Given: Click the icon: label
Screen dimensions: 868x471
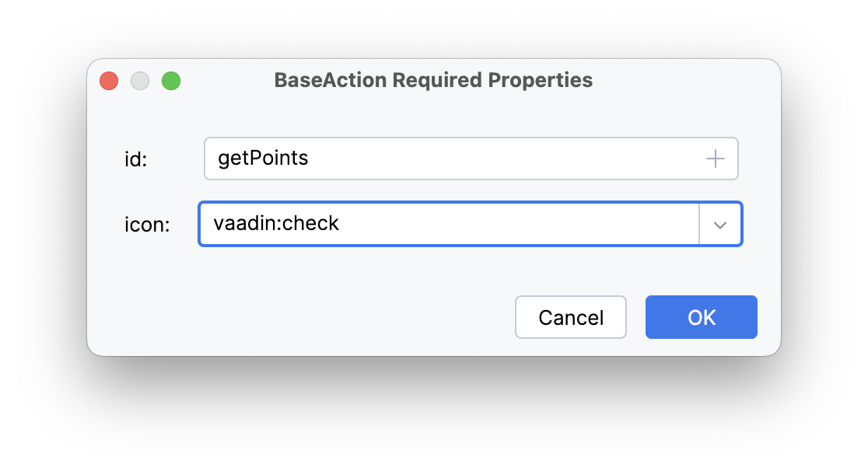Looking at the screenshot, I should [147, 224].
